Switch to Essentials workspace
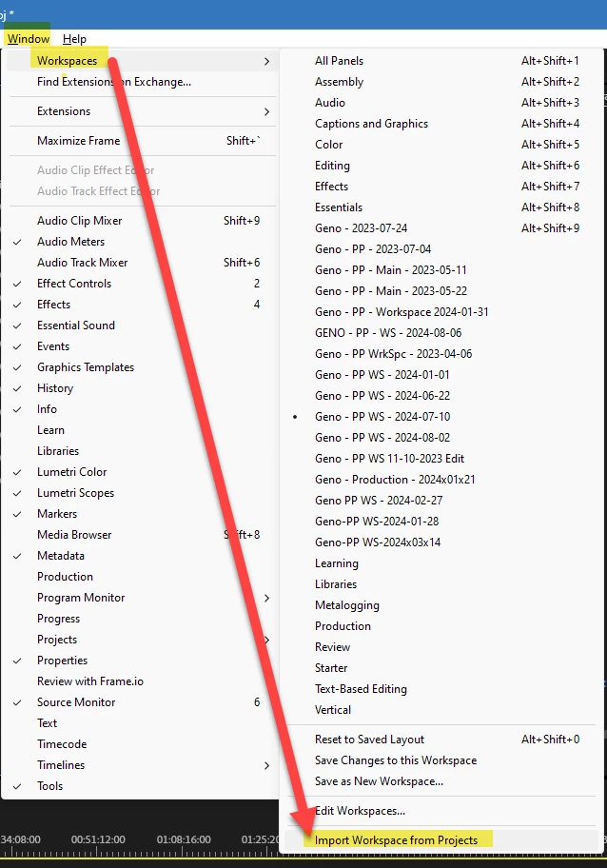The height and width of the screenshot is (868, 607). coord(441,207)
